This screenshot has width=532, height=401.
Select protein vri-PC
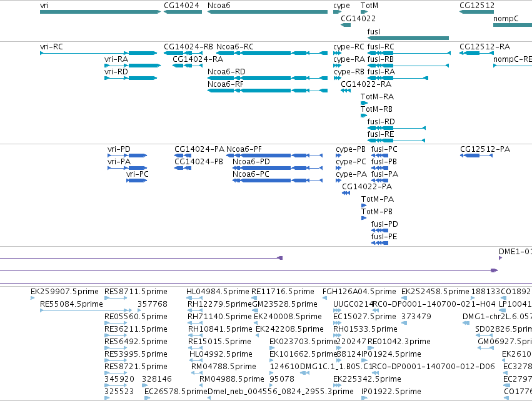tap(136, 181)
